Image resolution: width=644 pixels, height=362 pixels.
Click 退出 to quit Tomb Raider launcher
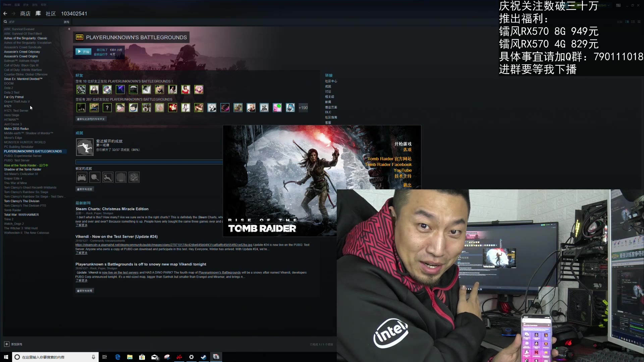[x=407, y=185]
